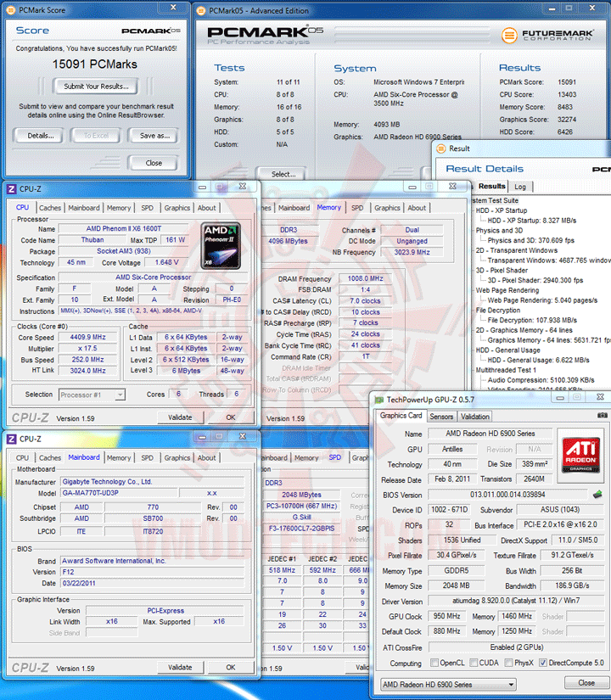Viewport: 611px width, 700px height.
Task: Click the Graphics Score 32274 value
Action: tap(567, 120)
